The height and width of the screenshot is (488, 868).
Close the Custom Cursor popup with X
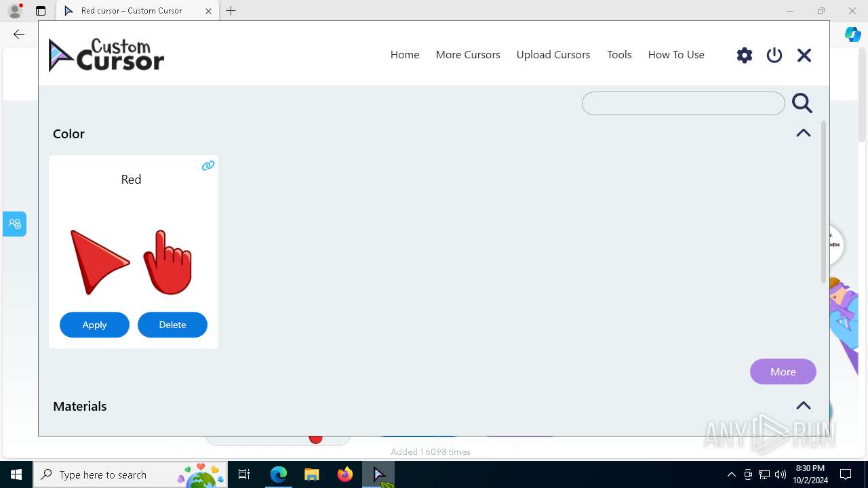coord(804,55)
